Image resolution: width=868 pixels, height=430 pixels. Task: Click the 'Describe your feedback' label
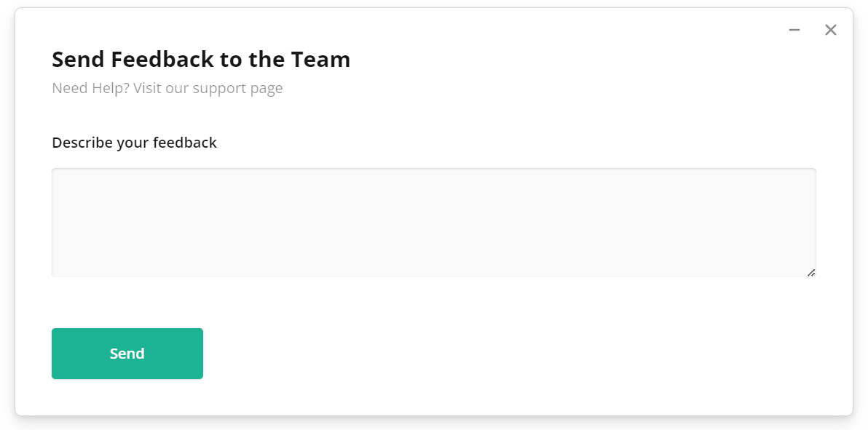point(134,142)
